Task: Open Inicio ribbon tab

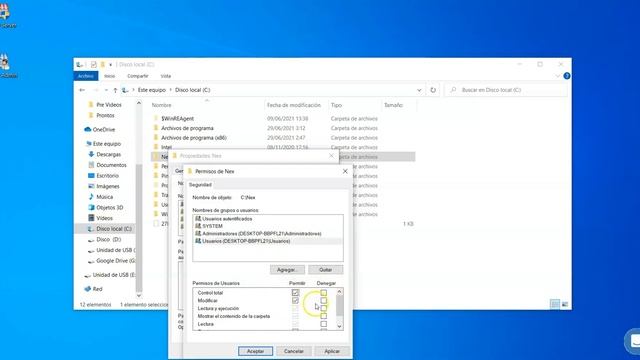Action: click(109, 76)
